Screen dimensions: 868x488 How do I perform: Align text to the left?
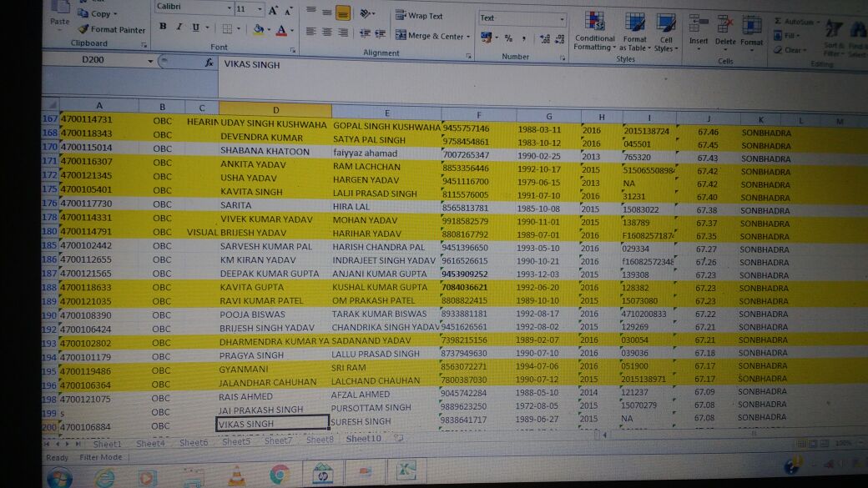pos(311,32)
